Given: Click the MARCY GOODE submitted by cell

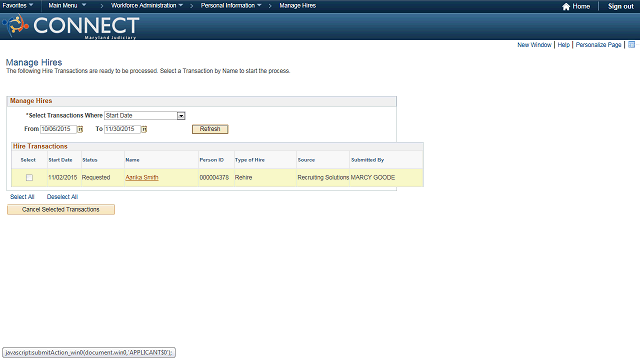Looking at the screenshot, I should [373, 178].
